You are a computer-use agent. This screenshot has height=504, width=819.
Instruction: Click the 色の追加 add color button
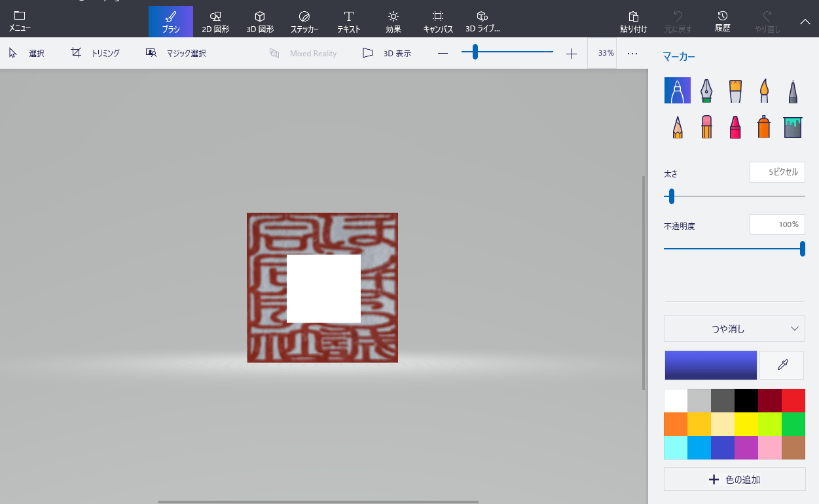tap(735, 479)
